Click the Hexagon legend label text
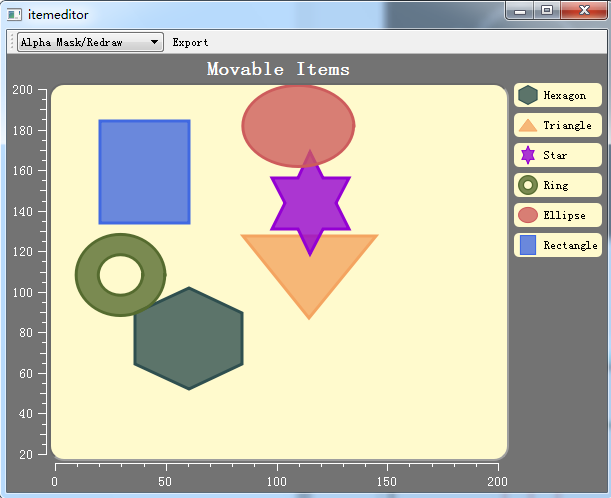This screenshot has height=498, width=611. pyautogui.click(x=564, y=95)
